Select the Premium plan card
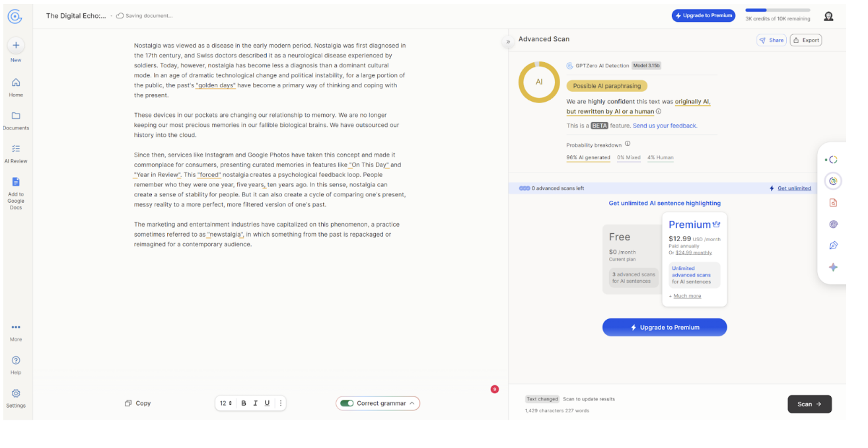868x448 pixels. 694,260
